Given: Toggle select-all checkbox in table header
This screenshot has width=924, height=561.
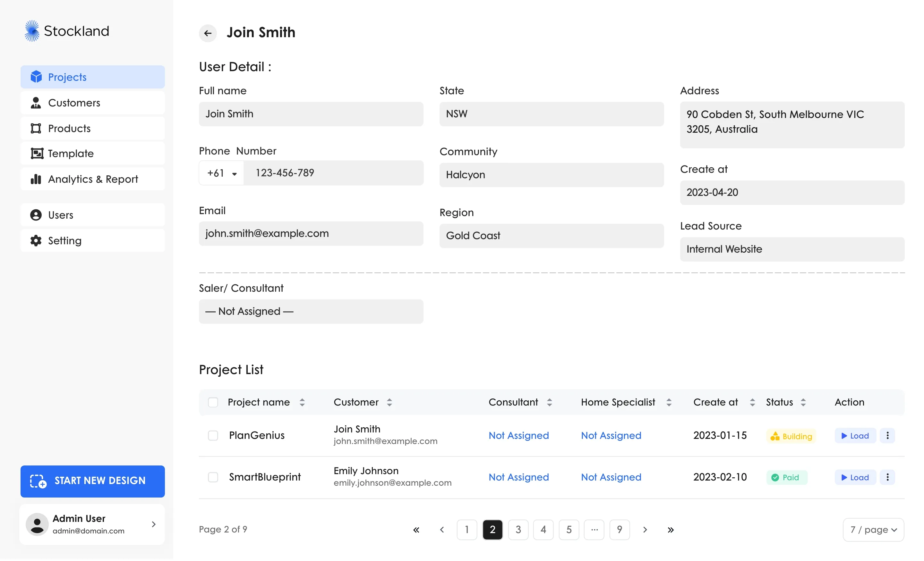Looking at the screenshot, I should [213, 402].
